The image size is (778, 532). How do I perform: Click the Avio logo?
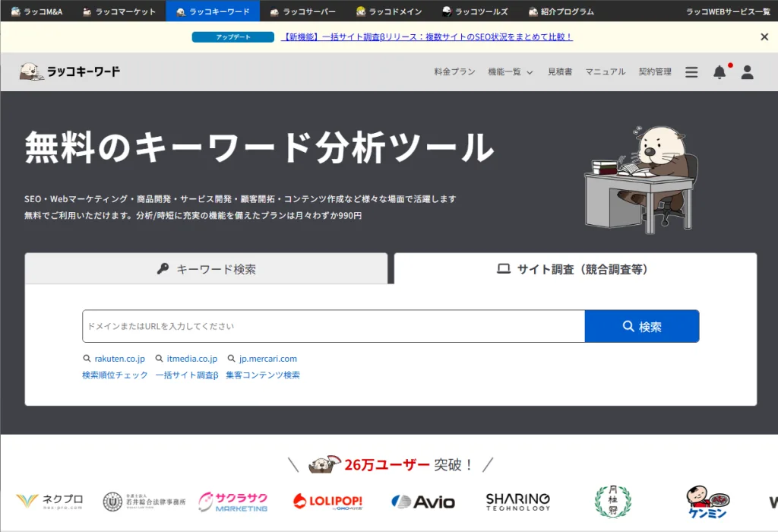[x=422, y=502]
